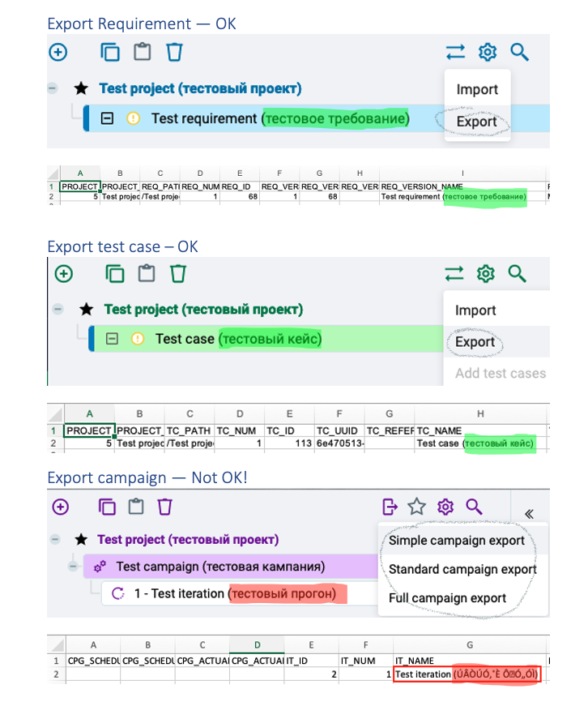Collapse the Test requirement node square toggle
Viewport: 588px width, 706px height.
(x=107, y=118)
